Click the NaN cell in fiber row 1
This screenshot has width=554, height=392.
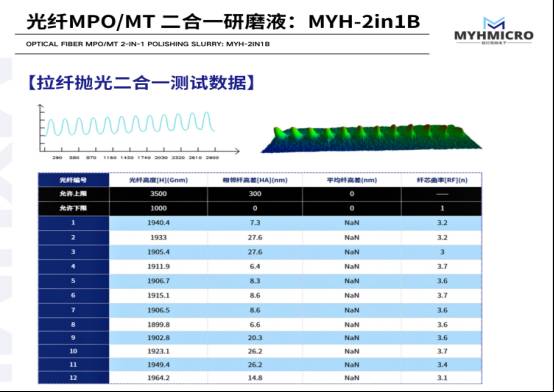point(352,223)
